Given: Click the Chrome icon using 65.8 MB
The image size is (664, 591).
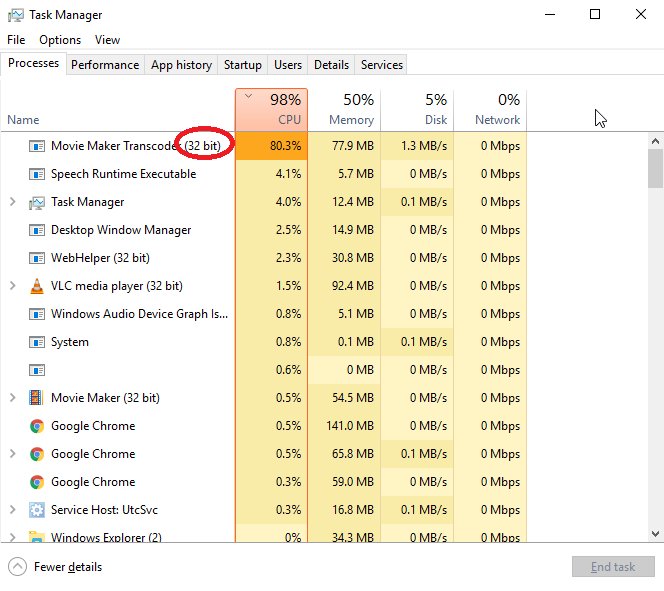Looking at the screenshot, I should [x=37, y=454].
